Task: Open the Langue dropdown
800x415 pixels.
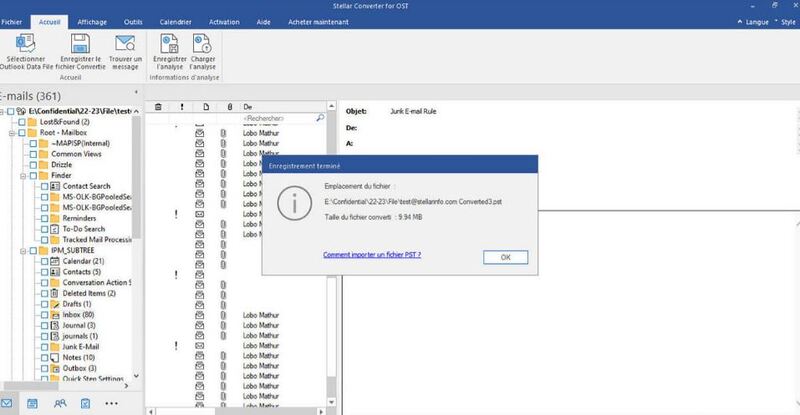Action: [753, 22]
